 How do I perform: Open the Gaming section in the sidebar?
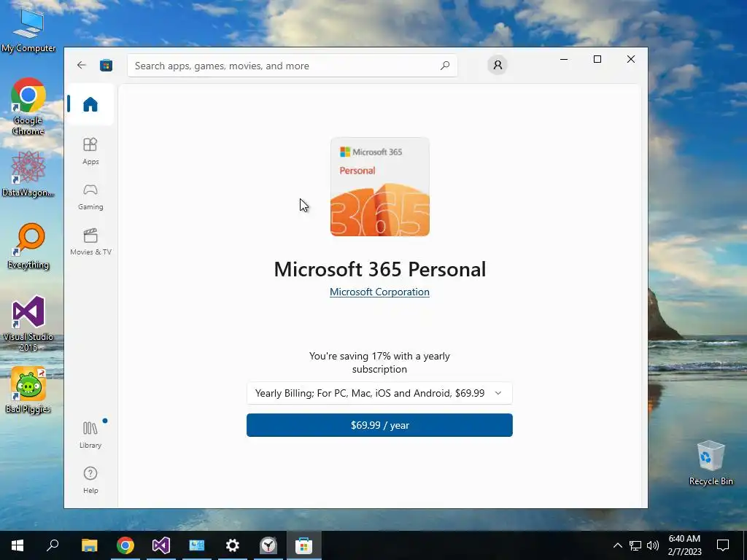coord(90,197)
